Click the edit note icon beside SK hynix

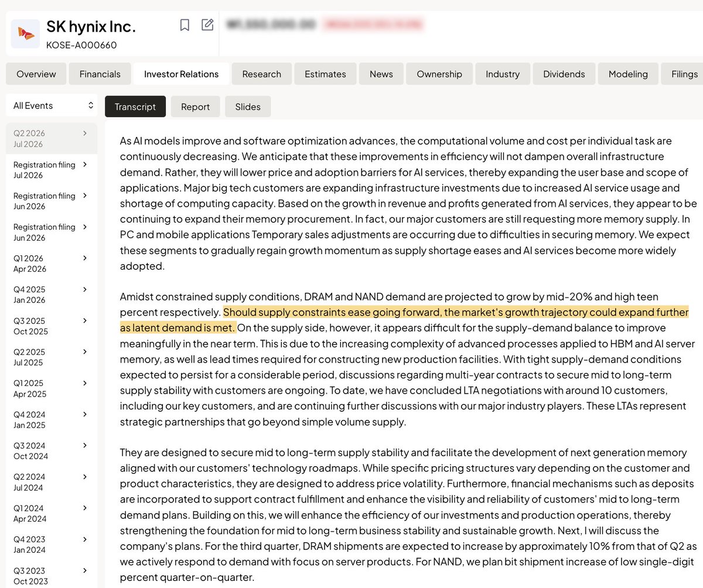click(207, 25)
